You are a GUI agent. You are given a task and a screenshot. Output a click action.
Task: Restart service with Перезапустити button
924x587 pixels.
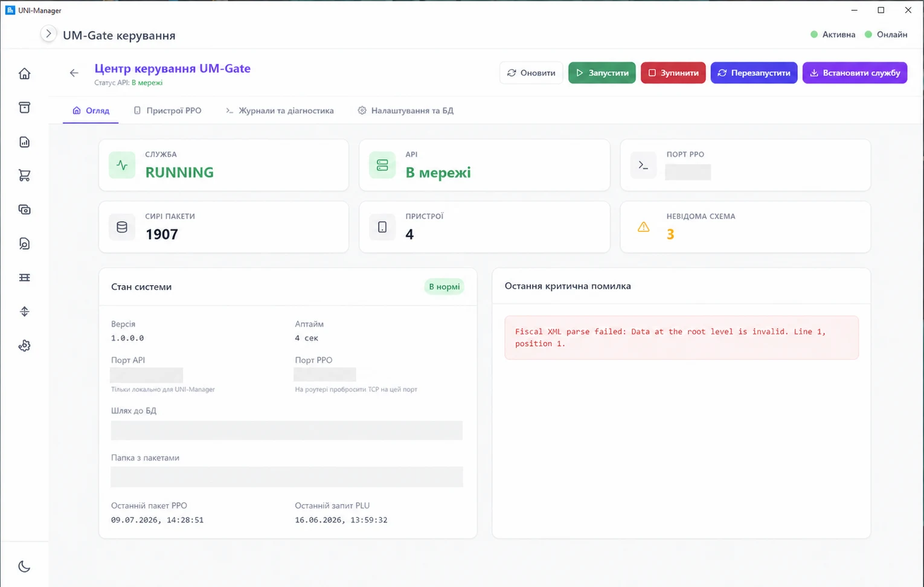click(x=754, y=72)
